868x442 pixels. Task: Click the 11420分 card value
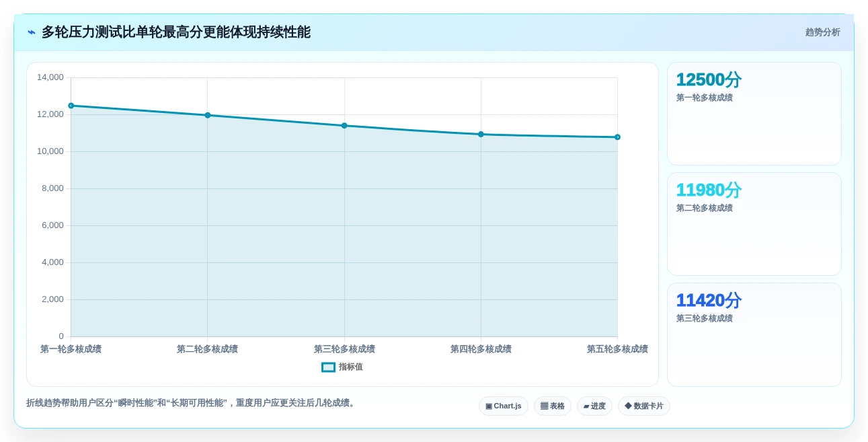click(x=709, y=301)
